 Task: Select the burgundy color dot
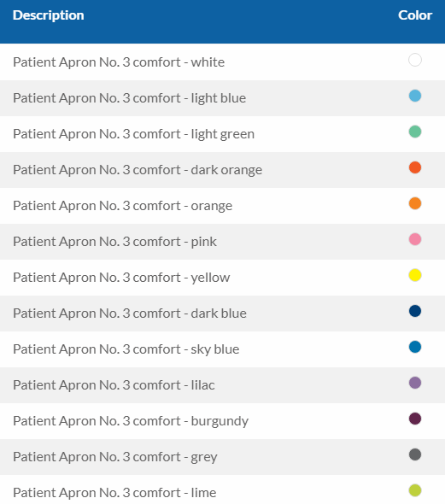pos(415,419)
